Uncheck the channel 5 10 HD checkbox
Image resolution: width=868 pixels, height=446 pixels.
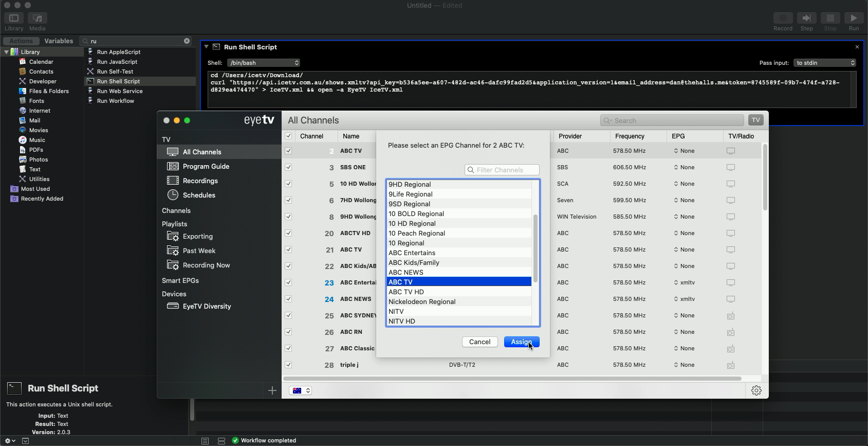288,184
